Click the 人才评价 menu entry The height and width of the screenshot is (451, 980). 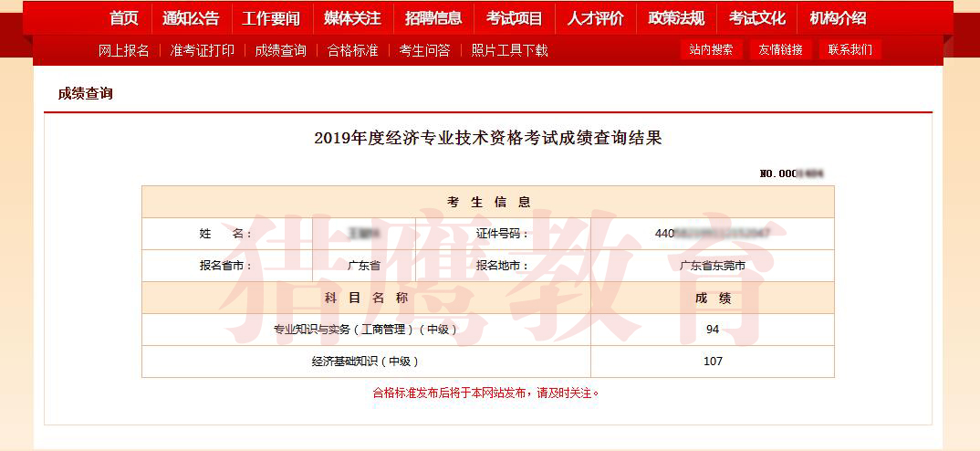pyautogui.click(x=595, y=18)
